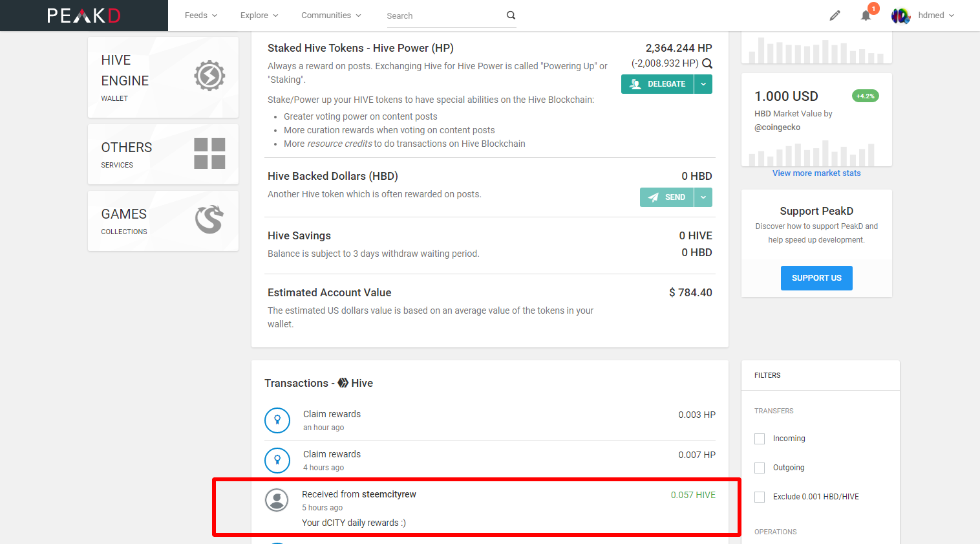
Task: Toggle the Outgoing transfers filter
Action: tap(760, 468)
